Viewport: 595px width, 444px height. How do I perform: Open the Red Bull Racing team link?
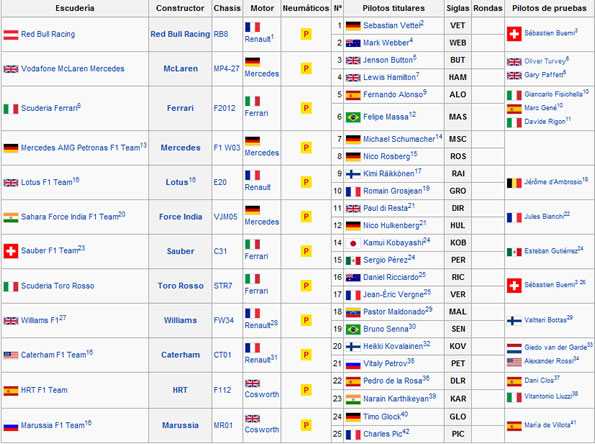pyautogui.click(x=48, y=34)
